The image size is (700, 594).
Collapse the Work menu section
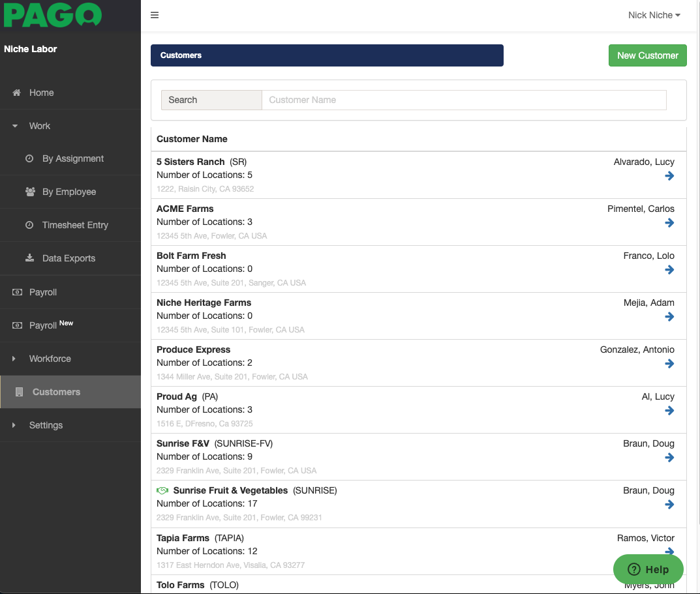point(39,126)
